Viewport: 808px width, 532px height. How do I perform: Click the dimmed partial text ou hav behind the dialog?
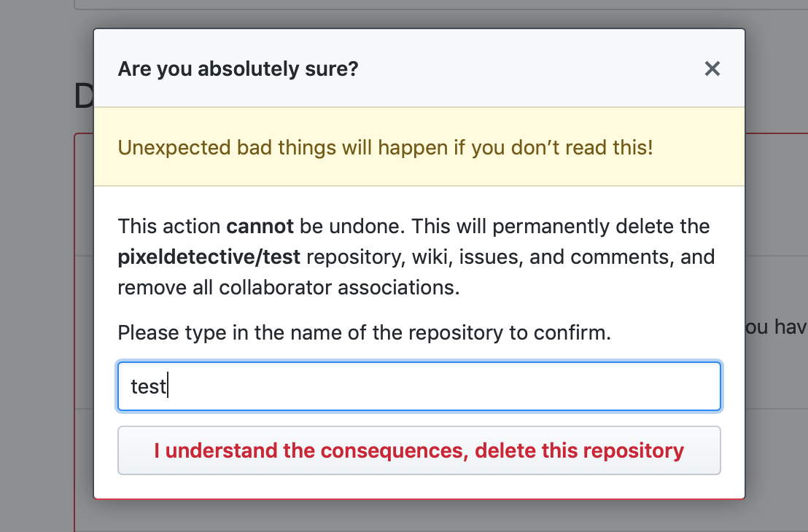tap(776, 327)
